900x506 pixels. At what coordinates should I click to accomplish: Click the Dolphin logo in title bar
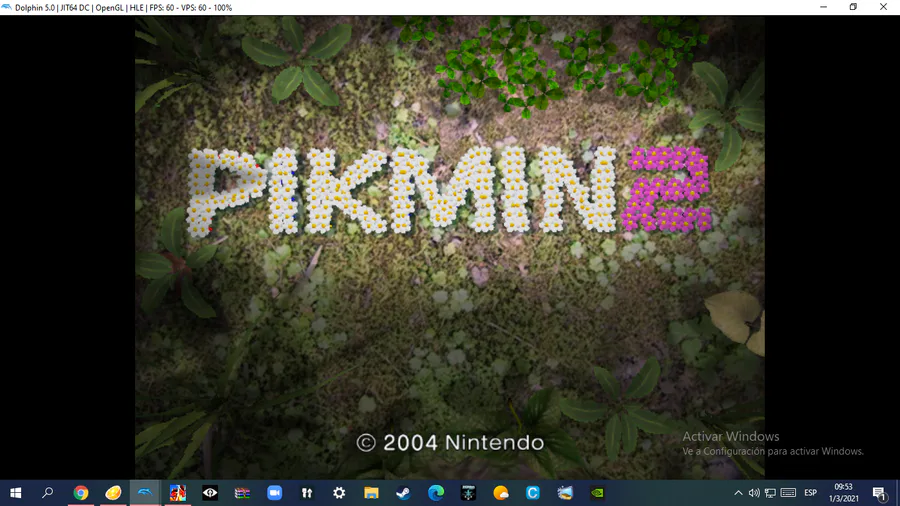(x=6, y=7)
